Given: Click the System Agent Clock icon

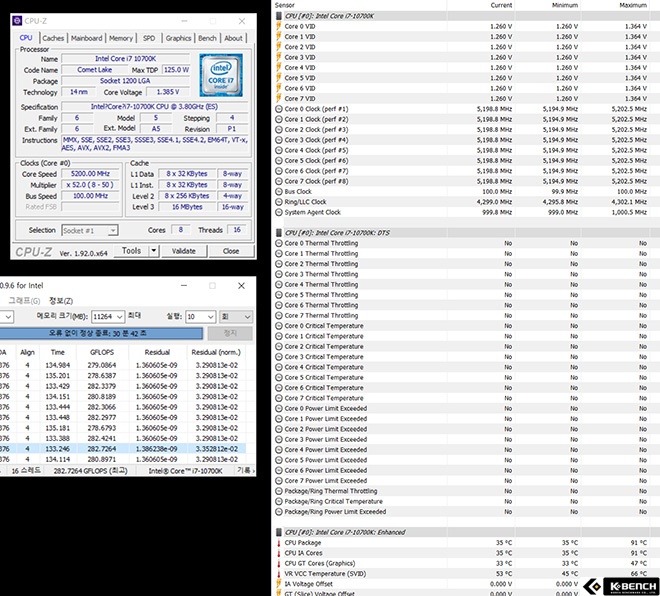Looking at the screenshot, I should pos(279,212).
